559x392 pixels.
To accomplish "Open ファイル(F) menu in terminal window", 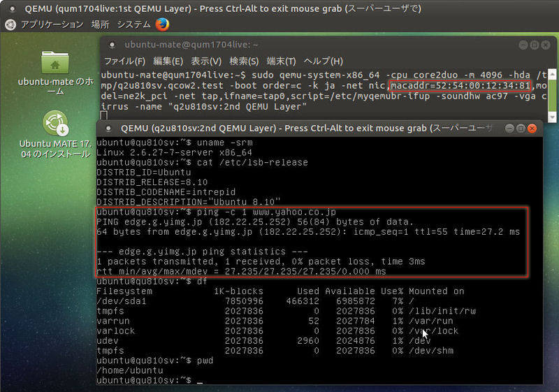I will click(x=124, y=61).
